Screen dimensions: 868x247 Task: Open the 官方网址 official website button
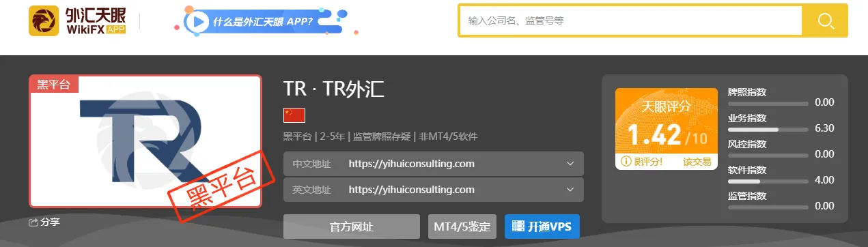click(352, 227)
